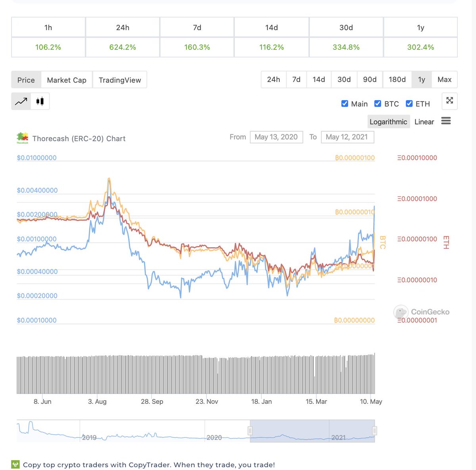
Task: Set chart range to 14d
Action: click(x=319, y=79)
